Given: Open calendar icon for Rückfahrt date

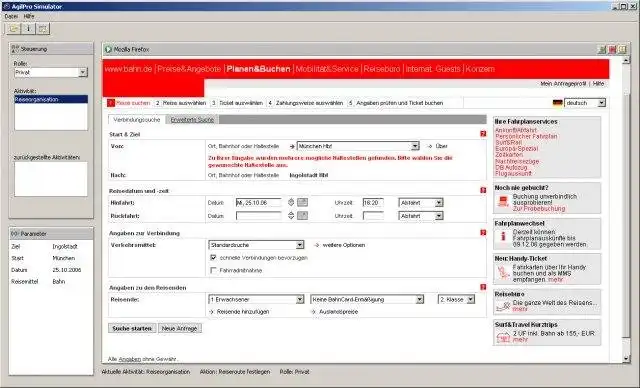Looking at the screenshot, I should 302,215.
